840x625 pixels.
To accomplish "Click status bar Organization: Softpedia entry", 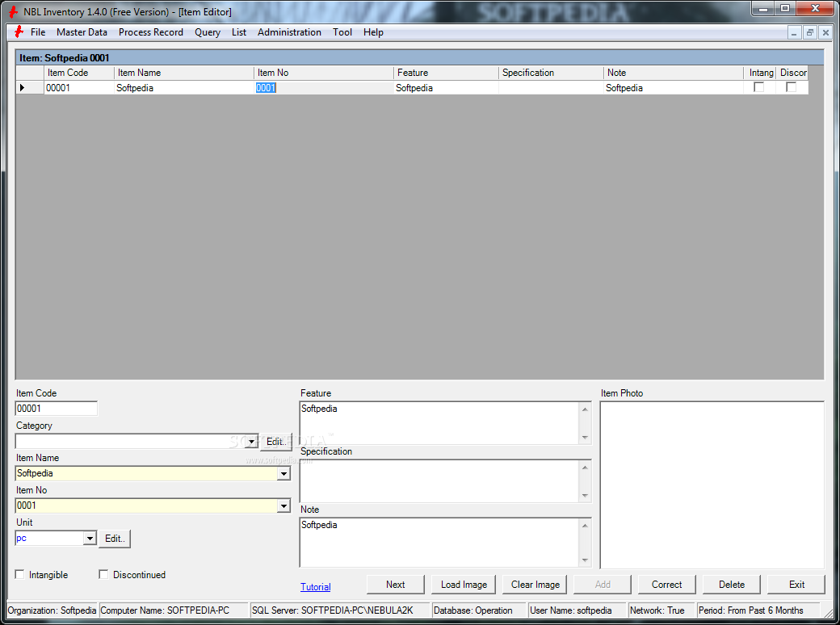I will (52, 610).
